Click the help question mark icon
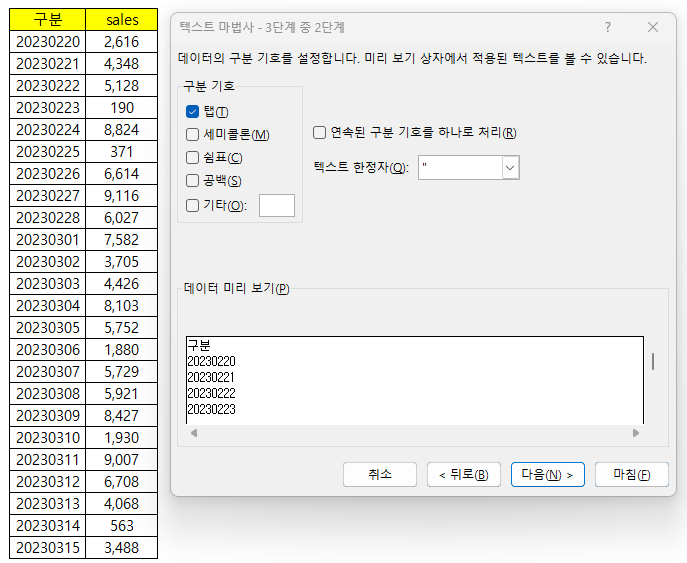687x563 pixels. [x=608, y=27]
